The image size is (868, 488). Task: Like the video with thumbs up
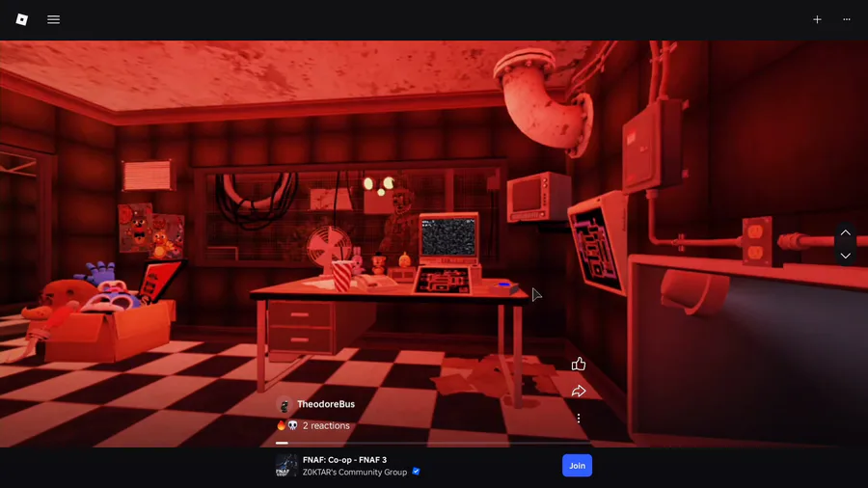click(579, 364)
